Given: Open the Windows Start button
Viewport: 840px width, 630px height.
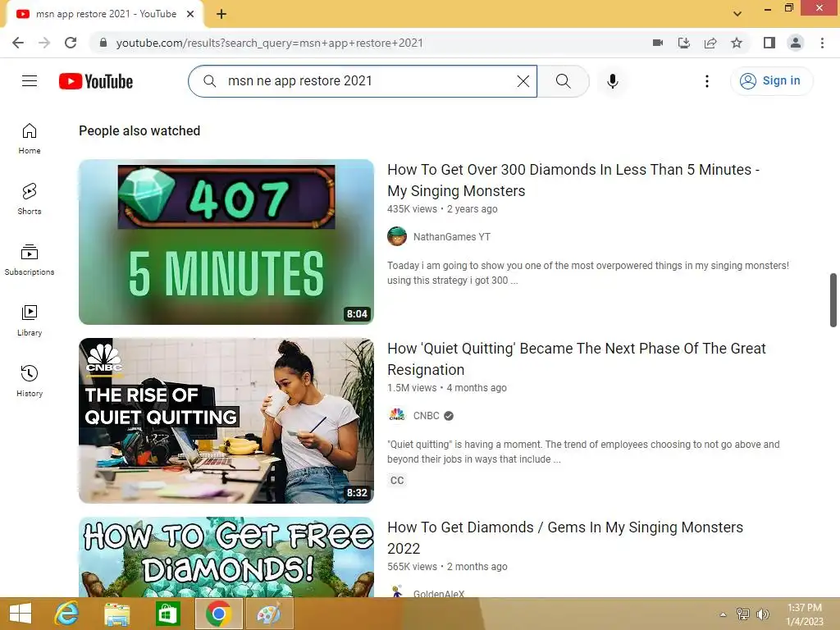Looking at the screenshot, I should pyautogui.click(x=21, y=614).
